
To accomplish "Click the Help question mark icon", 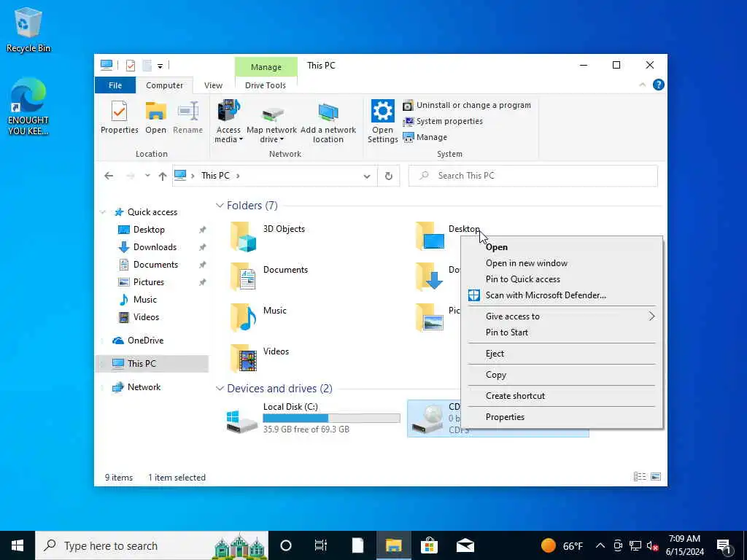I will click(x=659, y=85).
